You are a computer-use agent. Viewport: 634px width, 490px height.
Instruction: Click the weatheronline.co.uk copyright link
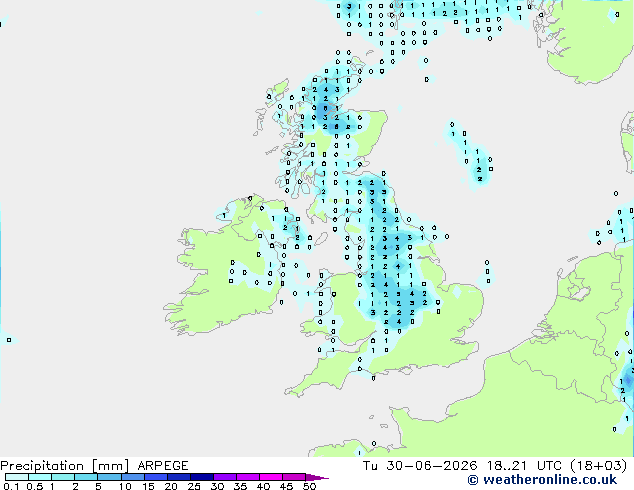tap(542, 480)
